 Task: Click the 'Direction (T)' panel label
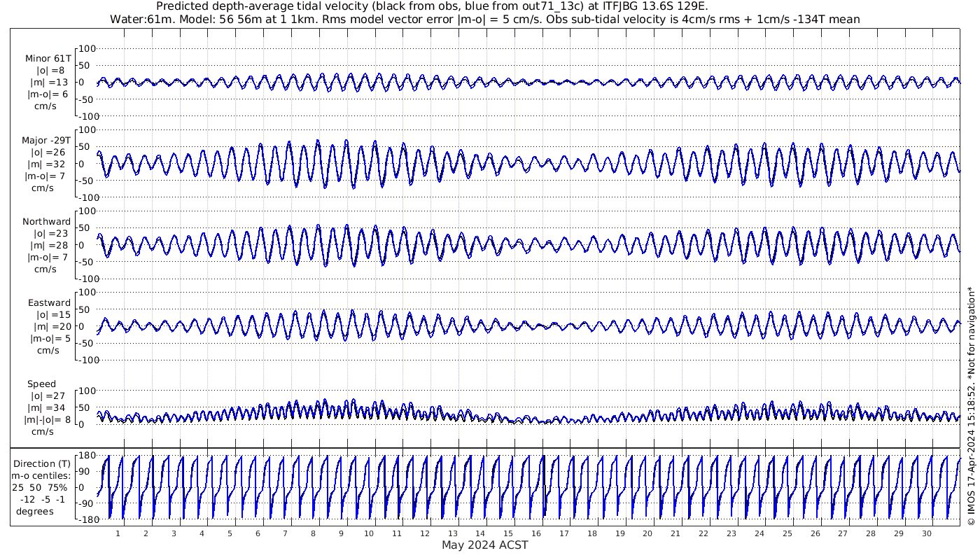pyautogui.click(x=42, y=464)
